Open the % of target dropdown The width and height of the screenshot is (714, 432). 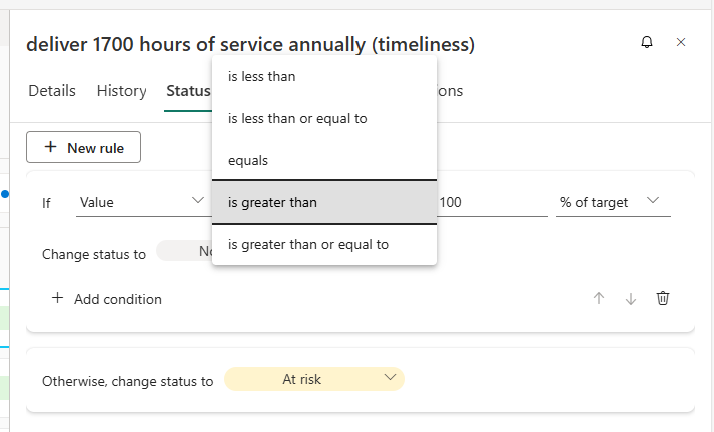(611, 202)
